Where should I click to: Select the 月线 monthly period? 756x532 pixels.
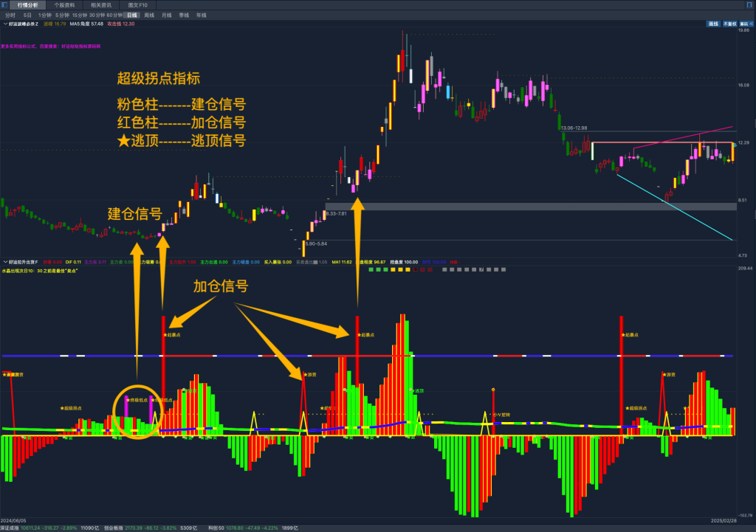[x=167, y=15]
